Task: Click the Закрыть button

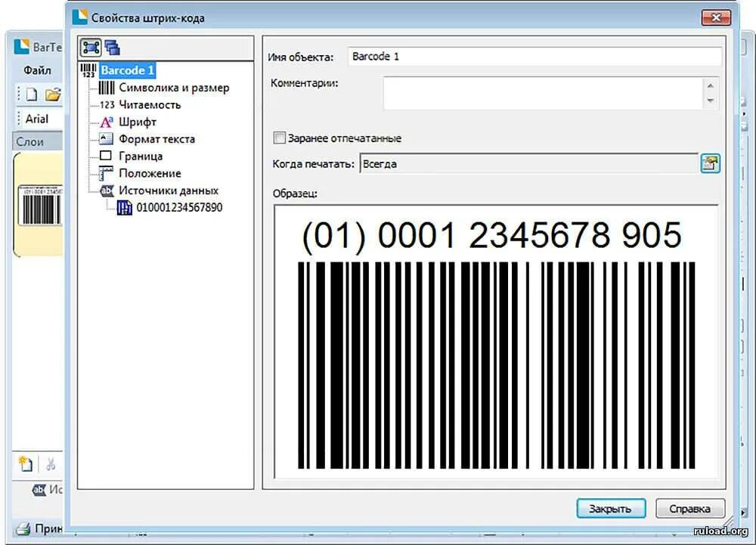Action: 610,509
